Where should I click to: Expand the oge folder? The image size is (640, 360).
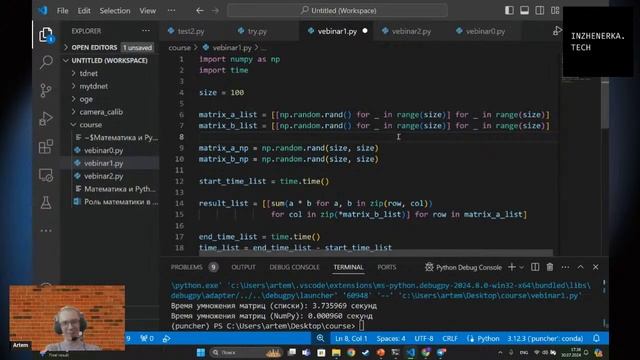pos(109,99)
